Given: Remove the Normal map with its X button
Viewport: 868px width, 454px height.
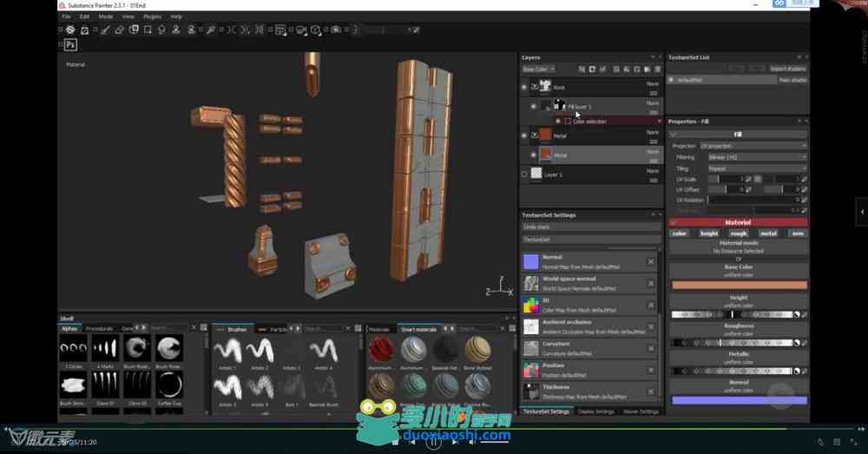Looking at the screenshot, I should 651,261.
